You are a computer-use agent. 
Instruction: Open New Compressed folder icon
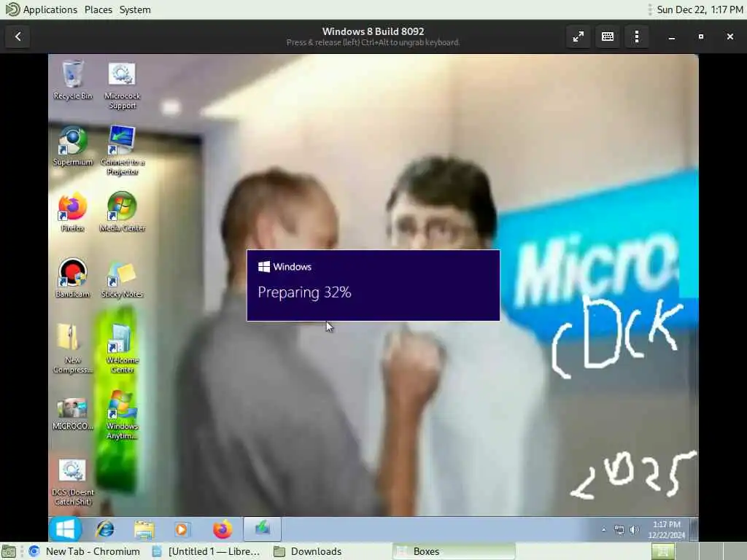point(72,349)
